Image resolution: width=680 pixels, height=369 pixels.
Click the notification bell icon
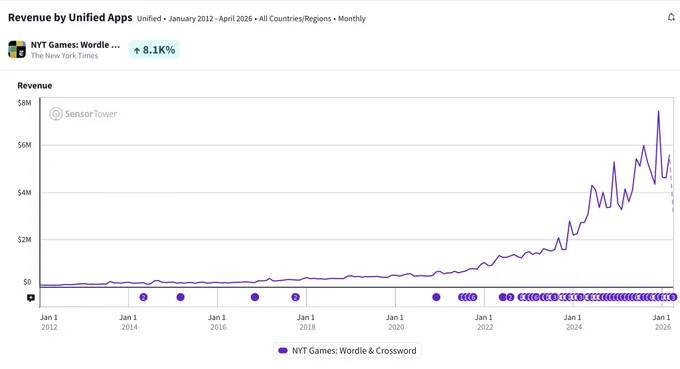tap(671, 17)
